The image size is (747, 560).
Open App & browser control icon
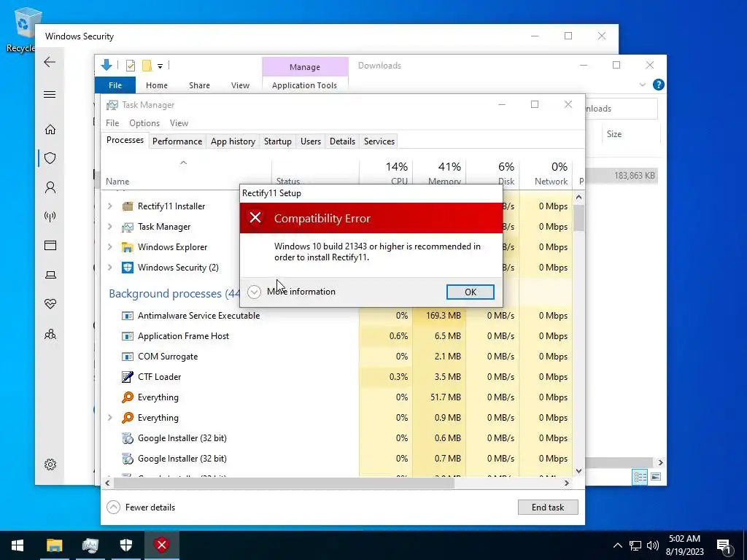coord(50,245)
